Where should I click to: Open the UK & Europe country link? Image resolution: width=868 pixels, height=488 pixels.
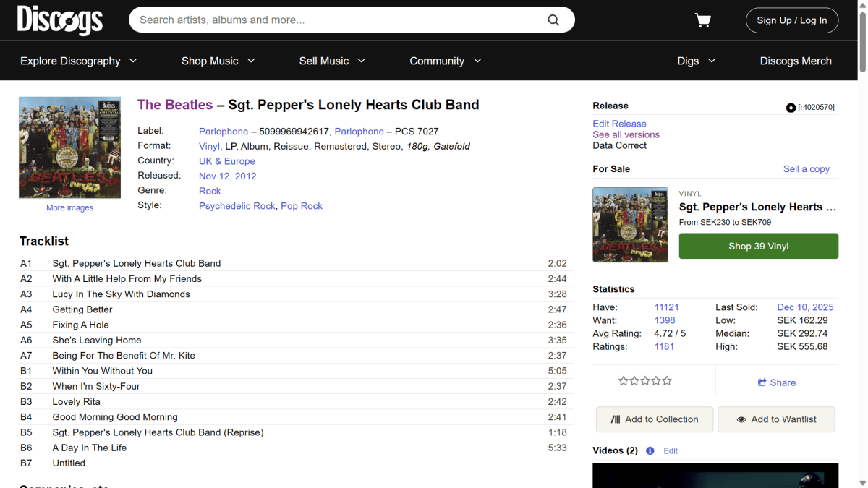pos(227,161)
